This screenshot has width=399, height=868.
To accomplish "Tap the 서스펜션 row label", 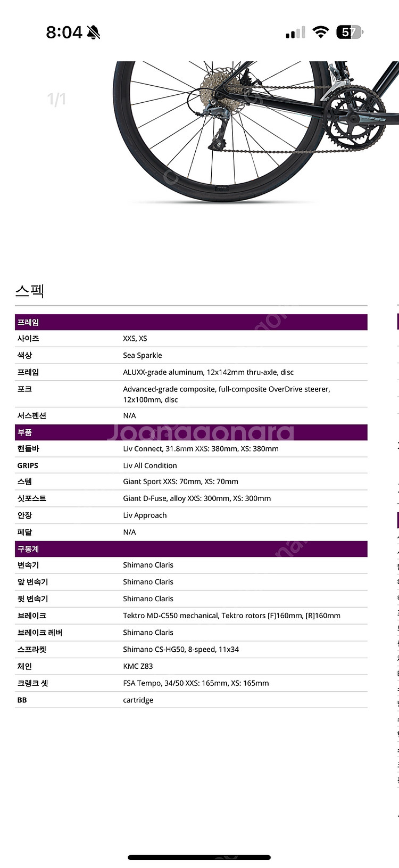I will coord(32,415).
